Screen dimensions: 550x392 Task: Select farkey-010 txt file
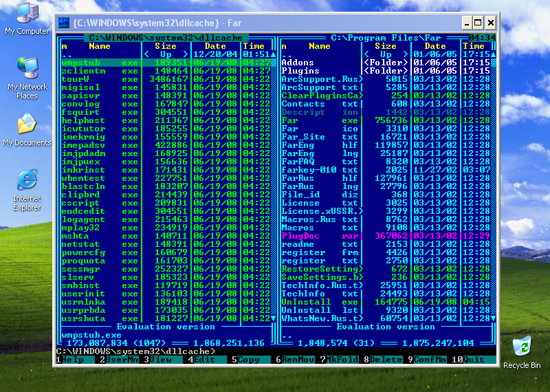pos(386,170)
